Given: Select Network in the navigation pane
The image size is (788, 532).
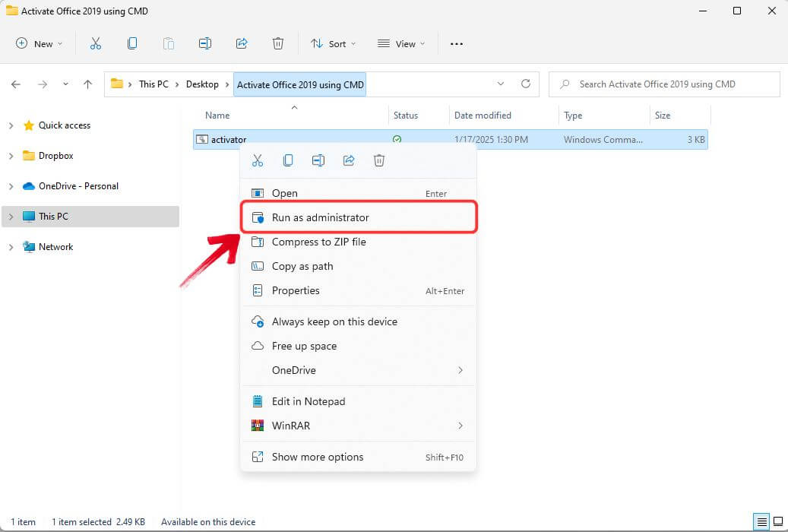Looking at the screenshot, I should 55,247.
